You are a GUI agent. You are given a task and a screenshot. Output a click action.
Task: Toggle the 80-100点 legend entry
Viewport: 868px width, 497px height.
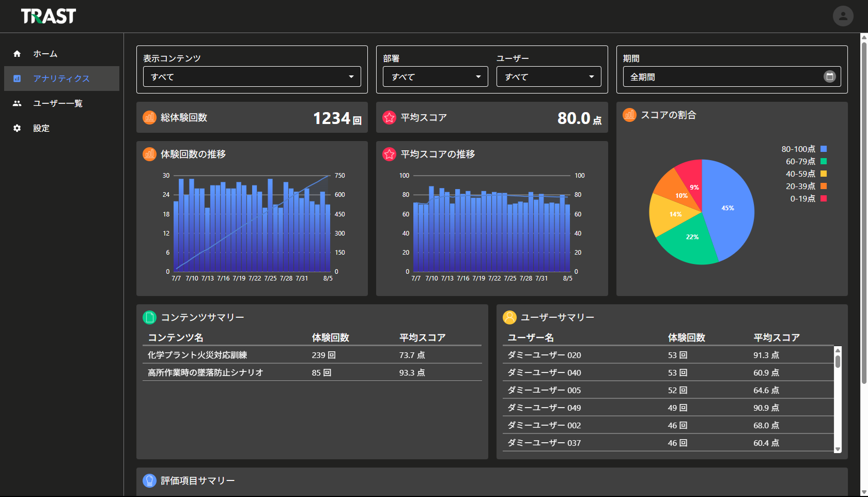click(804, 149)
